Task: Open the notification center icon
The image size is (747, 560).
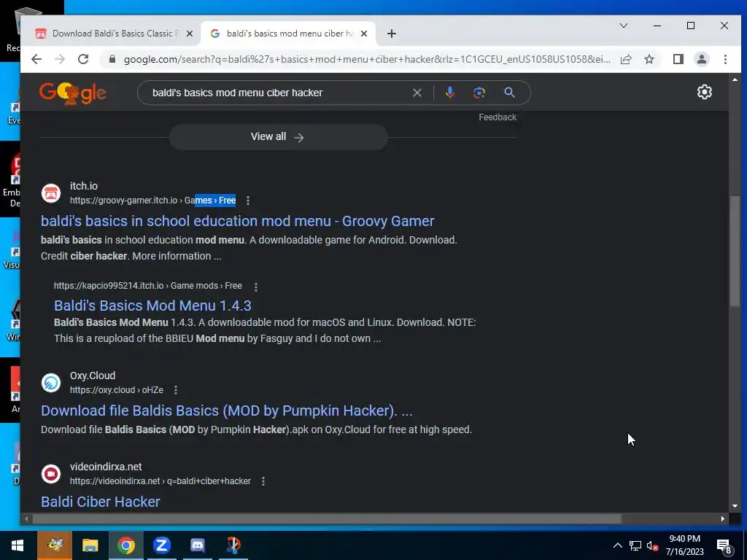Action: click(x=724, y=545)
